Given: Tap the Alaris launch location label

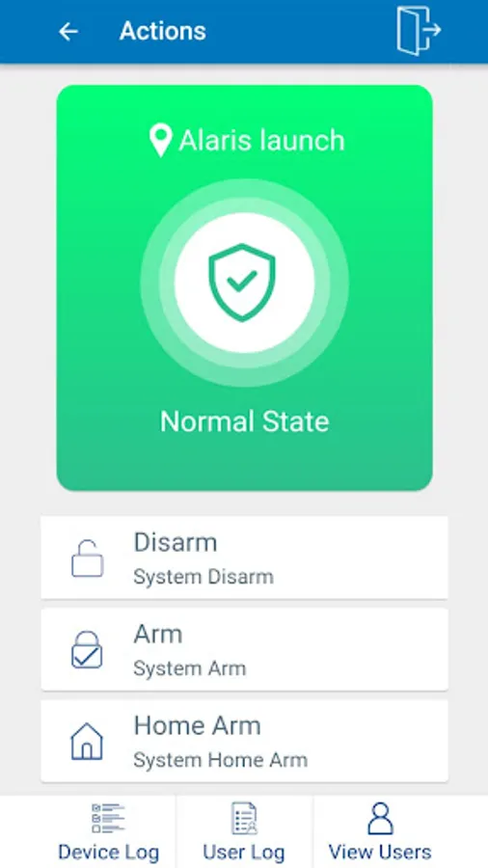Looking at the screenshot, I should (261, 140).
